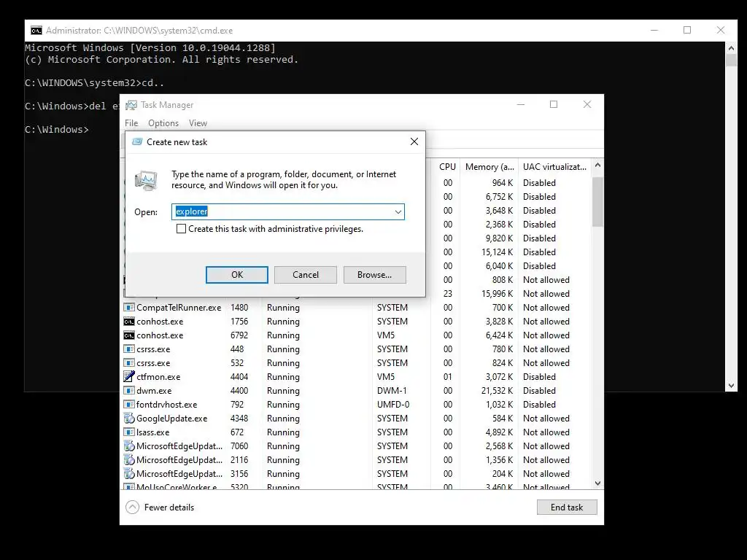Click the dwm.exe process icon
The image size is (747, 560).
tap(128, 391)
